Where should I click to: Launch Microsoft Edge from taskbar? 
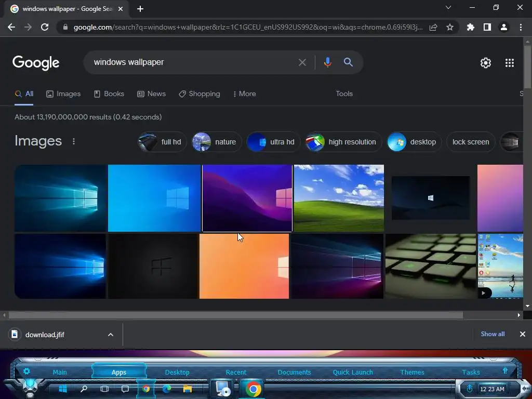click(x=167, y=389)
